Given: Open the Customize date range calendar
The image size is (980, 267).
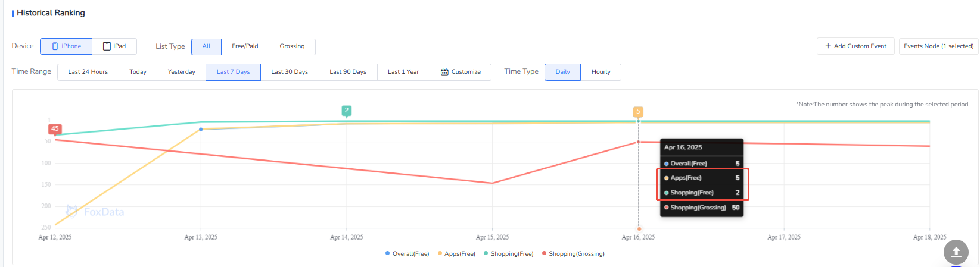Looking at the screenshot, I should point(461,72).
